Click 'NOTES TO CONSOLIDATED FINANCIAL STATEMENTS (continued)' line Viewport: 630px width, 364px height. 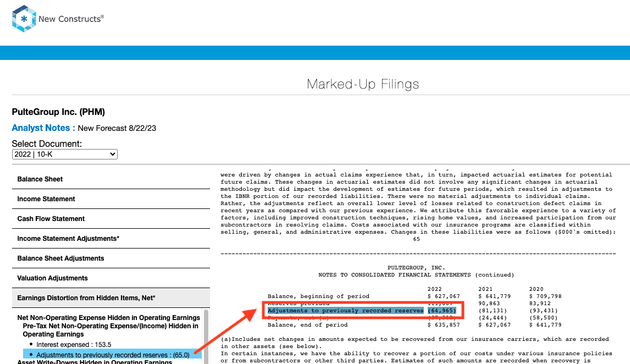416,275
